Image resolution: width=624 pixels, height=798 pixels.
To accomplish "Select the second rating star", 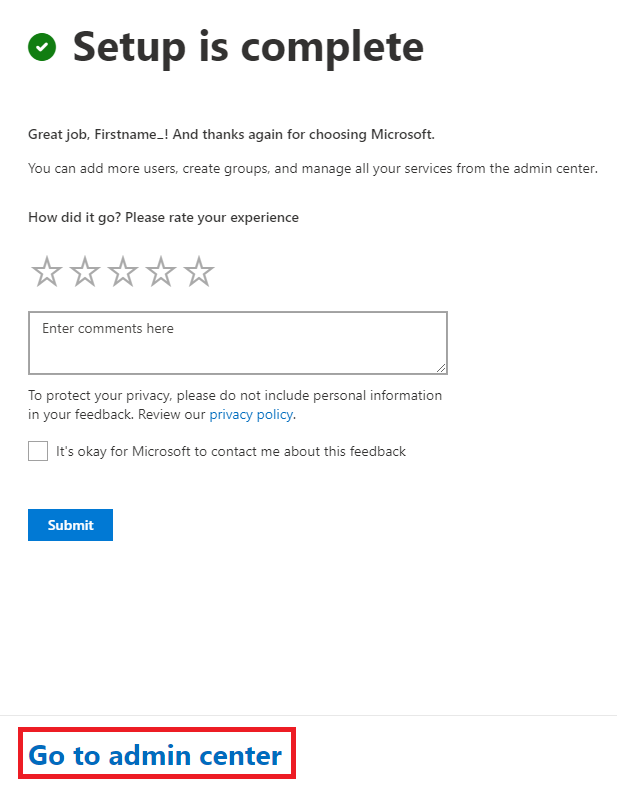I will pos(85,273).
